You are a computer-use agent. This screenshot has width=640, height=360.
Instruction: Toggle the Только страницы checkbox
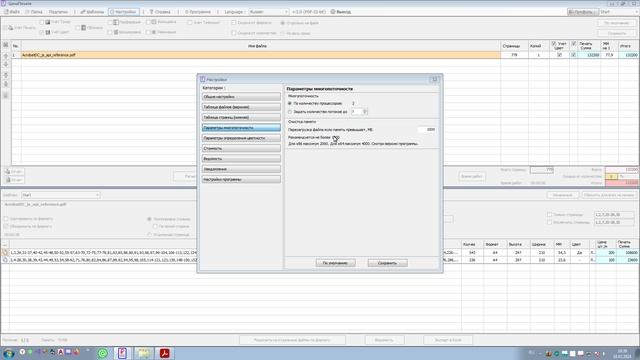coord(549,214)
